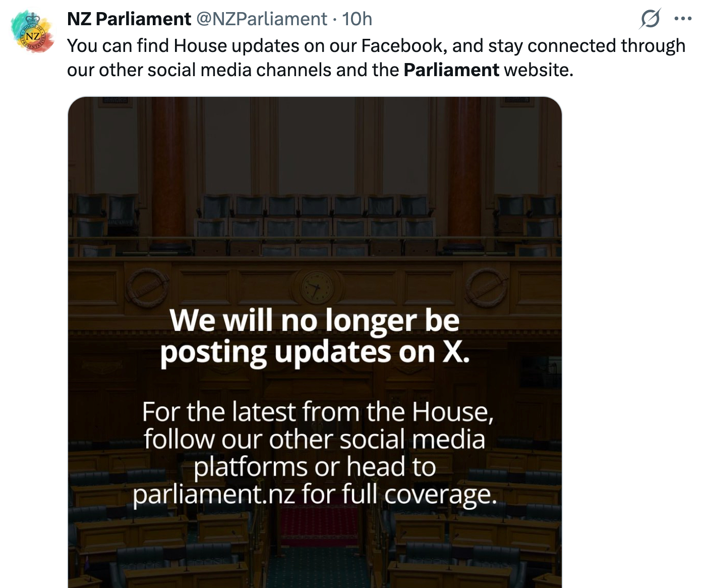Click the left wreath emblem in photo
703x588 pixels.
point(147,288)
